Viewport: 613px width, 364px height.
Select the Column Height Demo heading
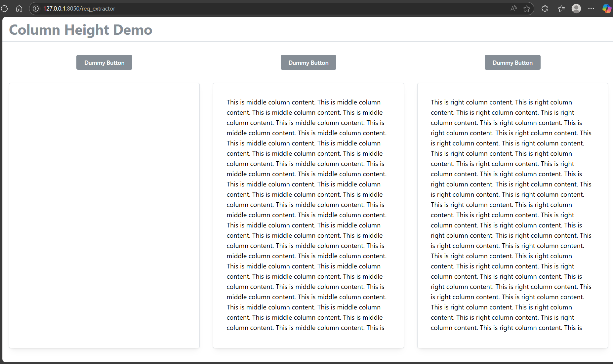[81, 30]
